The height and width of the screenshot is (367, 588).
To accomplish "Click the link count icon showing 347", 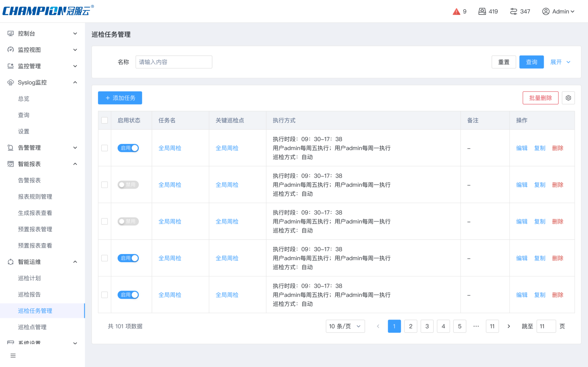I will [x=514, y=11].
